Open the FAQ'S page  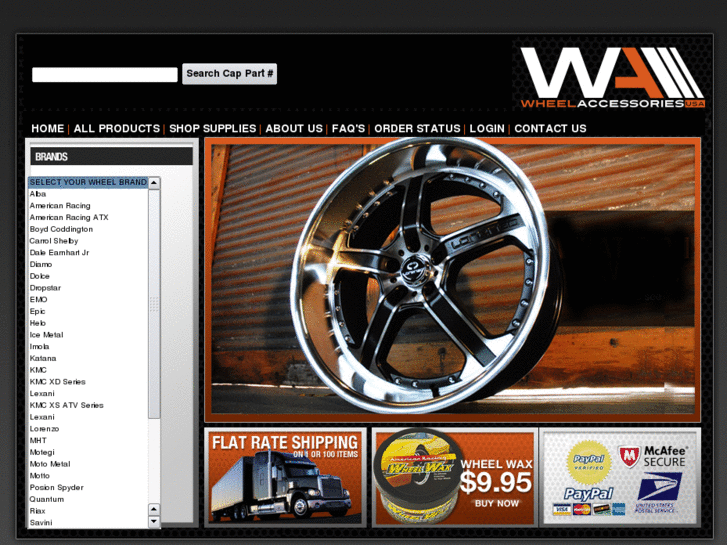point(349,128)
